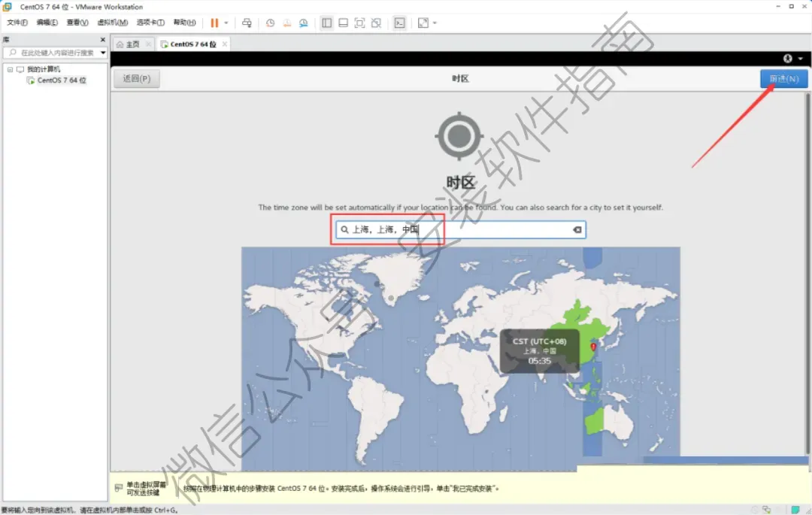Select CentOS 7 64 位 in the library
The height and width of the screenshot is (515, 812).
pos(62,80)
